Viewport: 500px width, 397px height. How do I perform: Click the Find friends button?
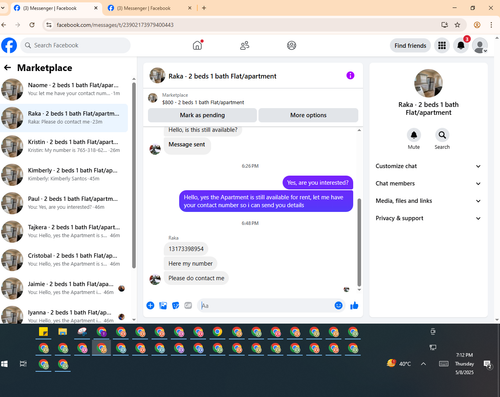click(410, 45)
